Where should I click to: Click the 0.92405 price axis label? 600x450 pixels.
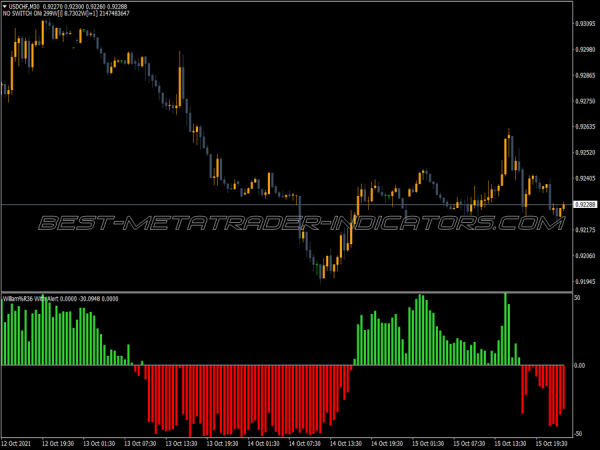click(585, 179)
